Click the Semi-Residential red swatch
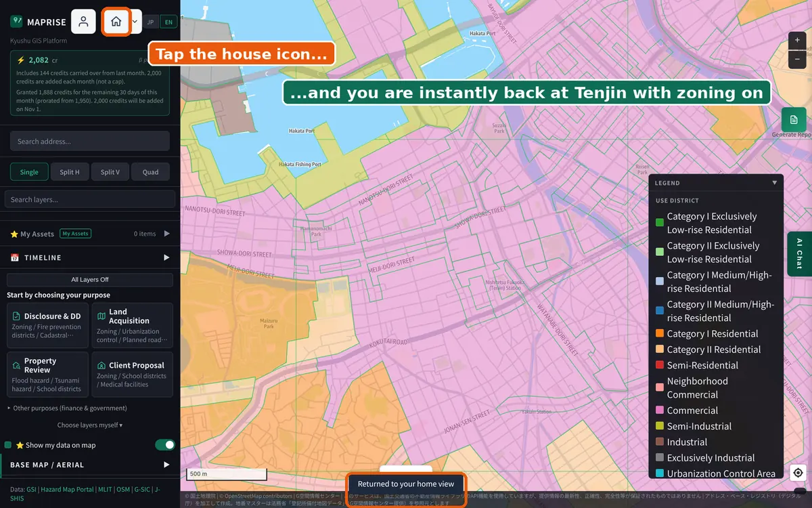Screen dimensions: 812x508 point(659,365)
